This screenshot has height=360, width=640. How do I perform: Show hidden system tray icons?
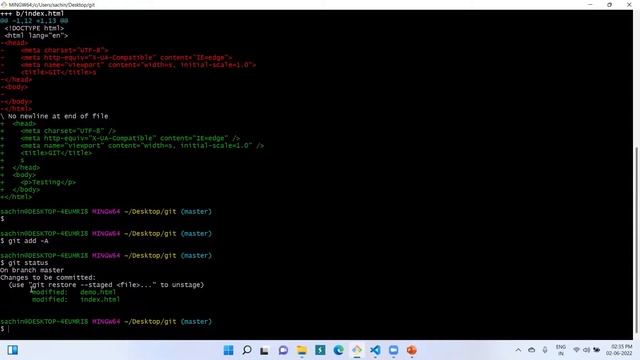(518, 350)
